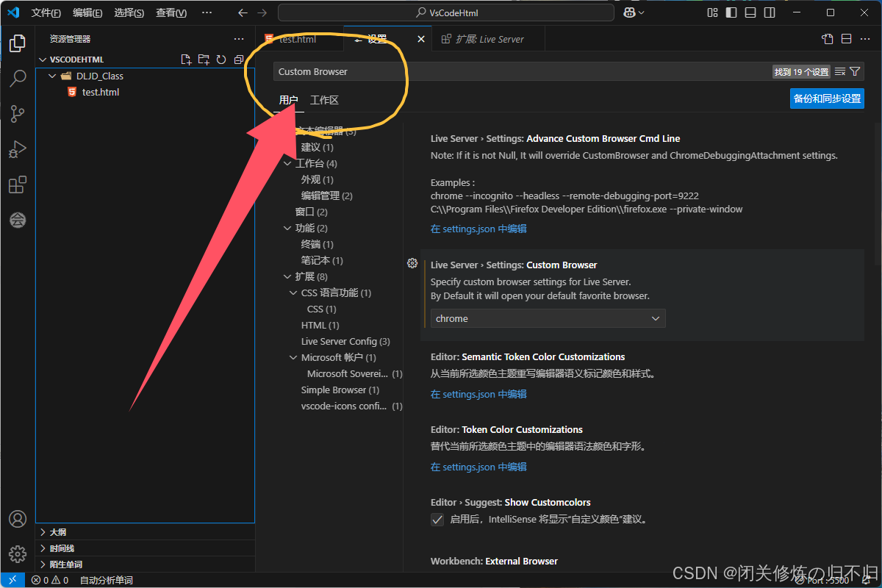This screenshot has height=588, width=882.
Task: Click the Custom Browser settings search field
Action: [x=522, y=71]
